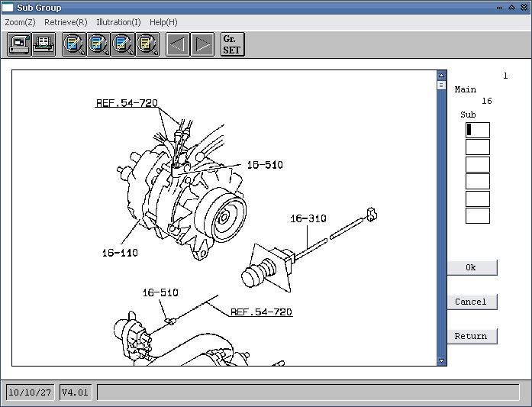
Task: Click the Main group value 16
Action: coord(486,101)
